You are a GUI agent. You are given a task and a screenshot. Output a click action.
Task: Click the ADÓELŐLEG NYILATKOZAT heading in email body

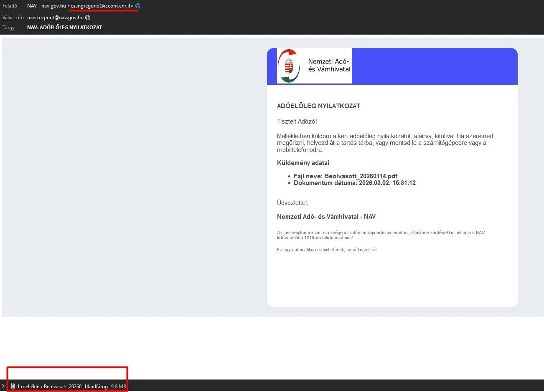pos(318,106)
